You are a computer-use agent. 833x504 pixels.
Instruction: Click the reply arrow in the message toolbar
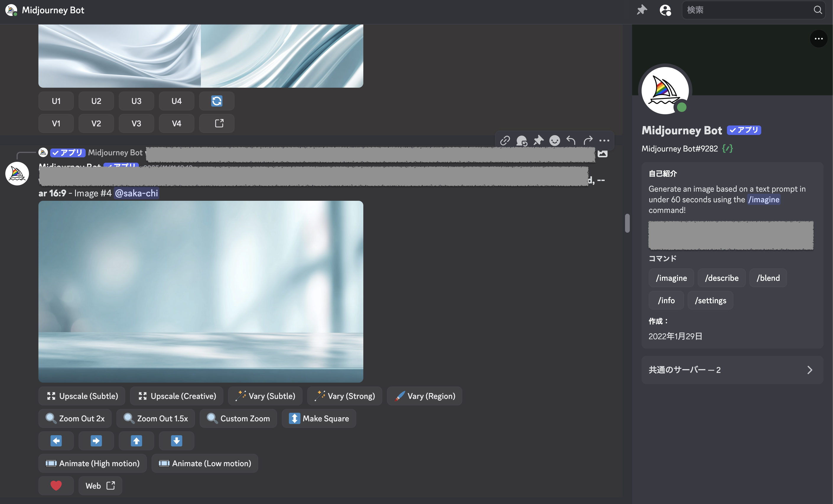[571, 140]
